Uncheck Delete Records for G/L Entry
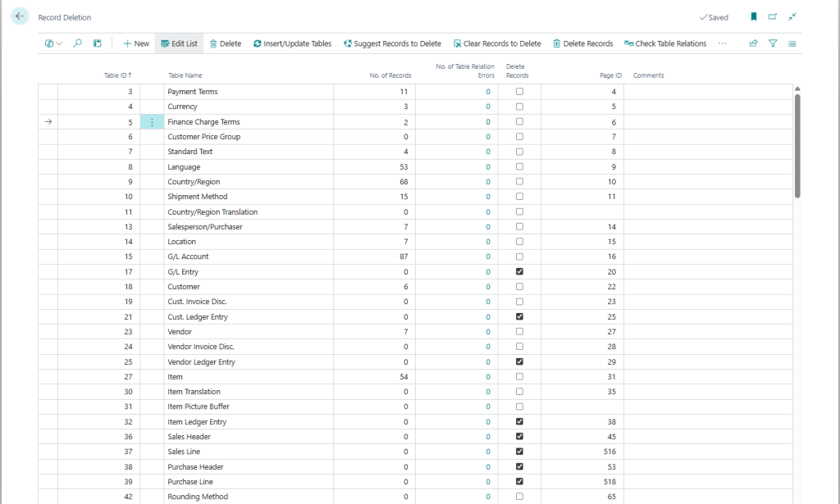 click(519, 271)
